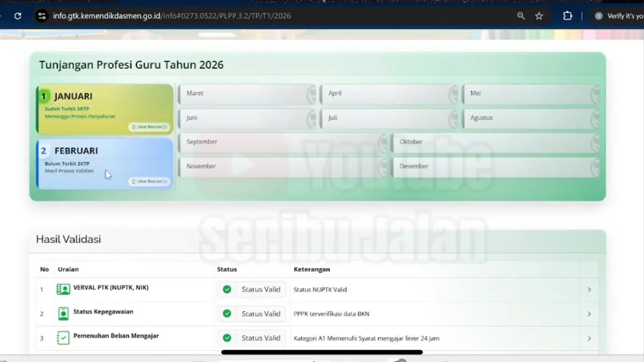
Task: Open the FEBRUARI month card
Action: point(105,164)
